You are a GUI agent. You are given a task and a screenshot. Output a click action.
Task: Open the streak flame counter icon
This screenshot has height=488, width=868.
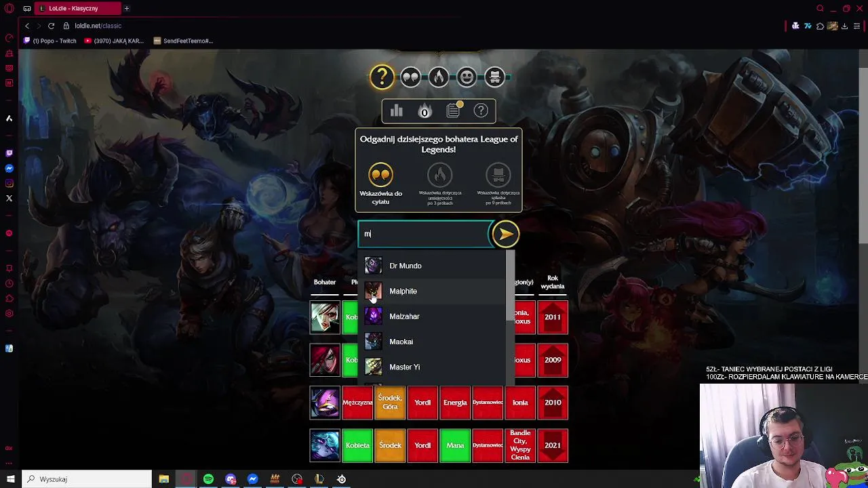click(x=425, y=111)
